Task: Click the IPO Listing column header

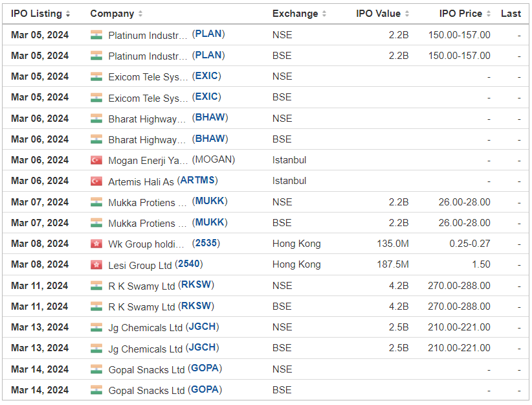Action: pos(36,14)
